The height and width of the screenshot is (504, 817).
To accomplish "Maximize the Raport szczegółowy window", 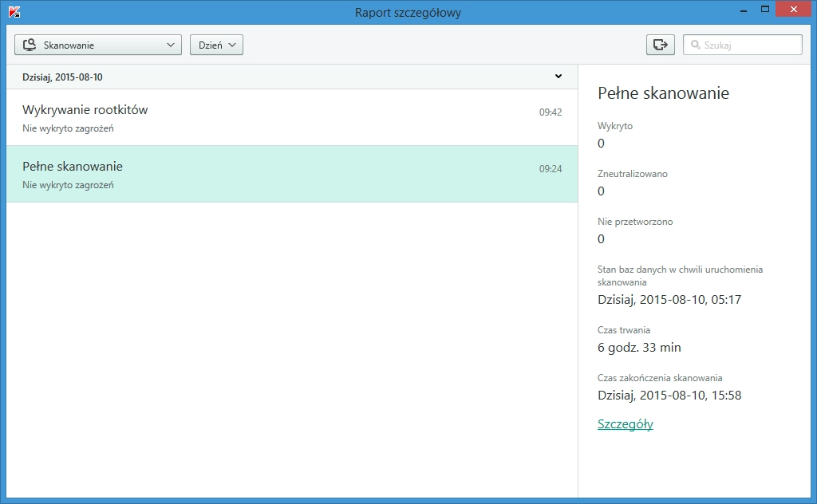I will coord(765,10).
